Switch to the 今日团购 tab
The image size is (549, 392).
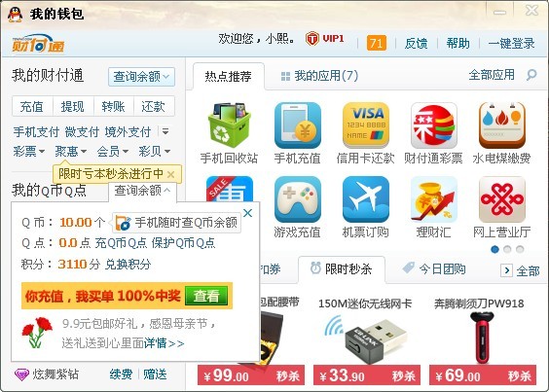click(434, 268)
